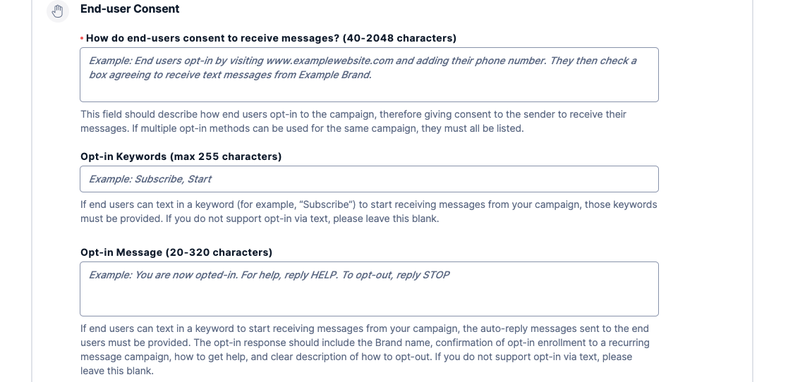Click the 'How do end-users consent' field label
This screenshot has height=382, width=800.
[271, 38]
